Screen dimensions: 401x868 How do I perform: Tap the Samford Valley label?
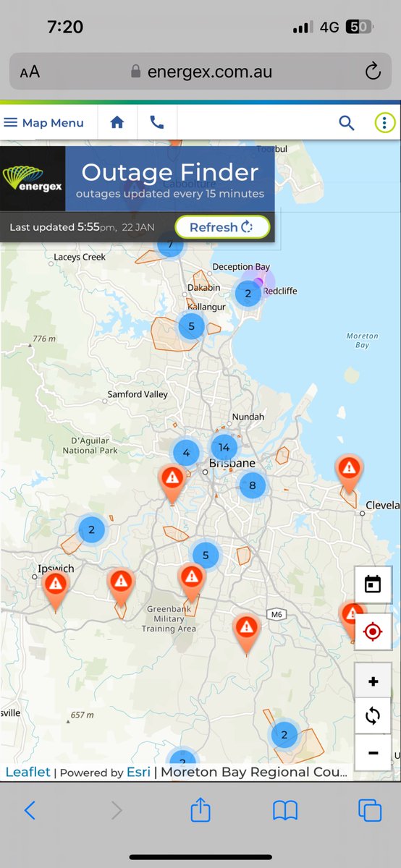(x=138, y=394)
